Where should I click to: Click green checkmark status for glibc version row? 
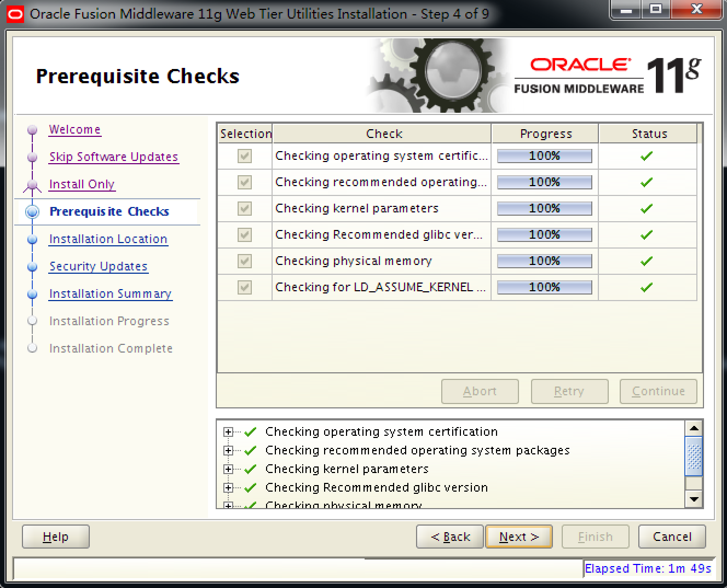pyautogui.click(x=647, y=235)
